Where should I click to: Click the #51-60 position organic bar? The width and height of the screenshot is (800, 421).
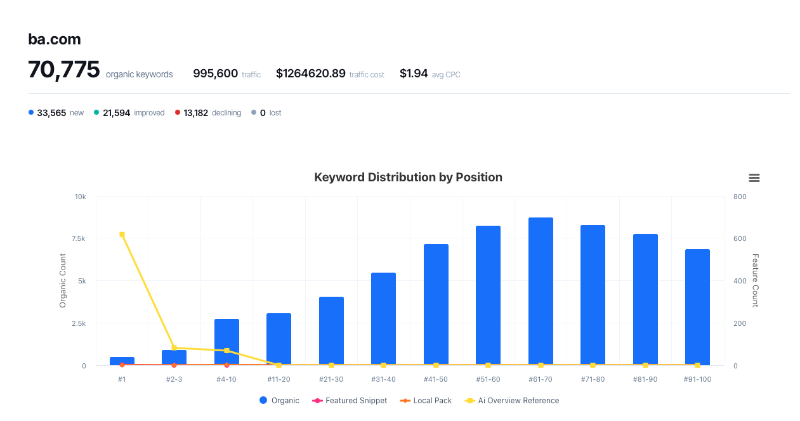[488, 296]
